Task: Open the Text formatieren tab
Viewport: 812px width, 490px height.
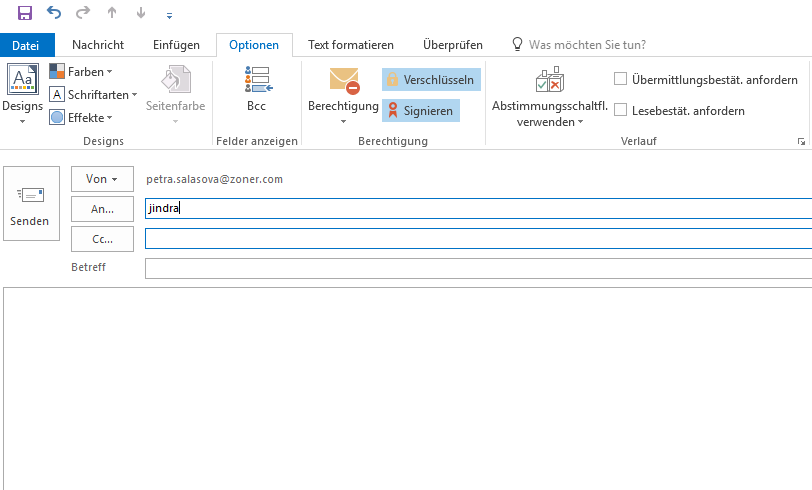Action: pyautogui.click(x=351, y=45)
